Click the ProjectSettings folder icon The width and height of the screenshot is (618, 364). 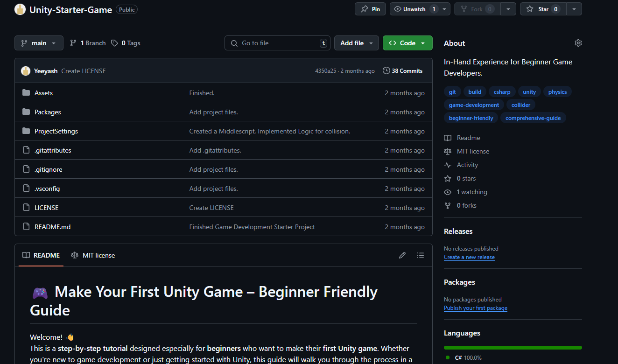click(26, 131)
